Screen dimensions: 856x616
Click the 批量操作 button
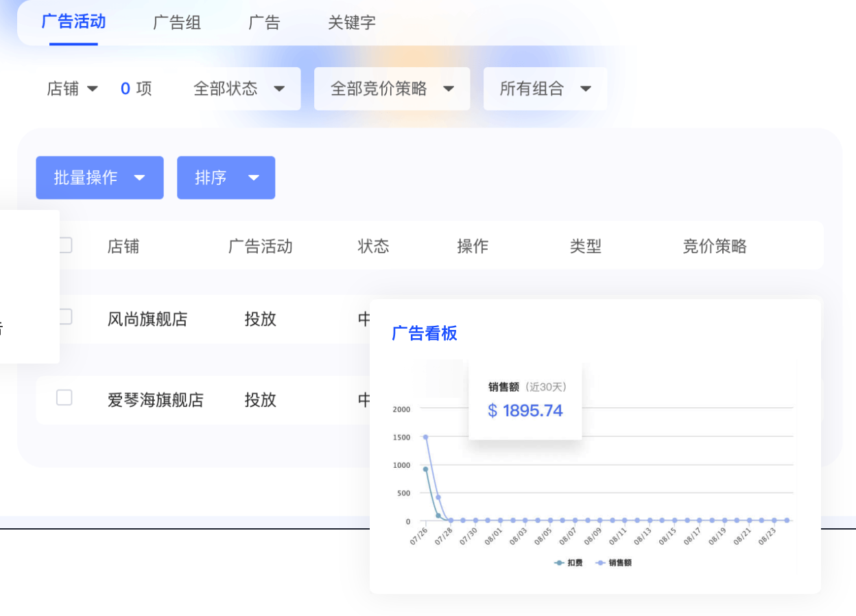99,178
